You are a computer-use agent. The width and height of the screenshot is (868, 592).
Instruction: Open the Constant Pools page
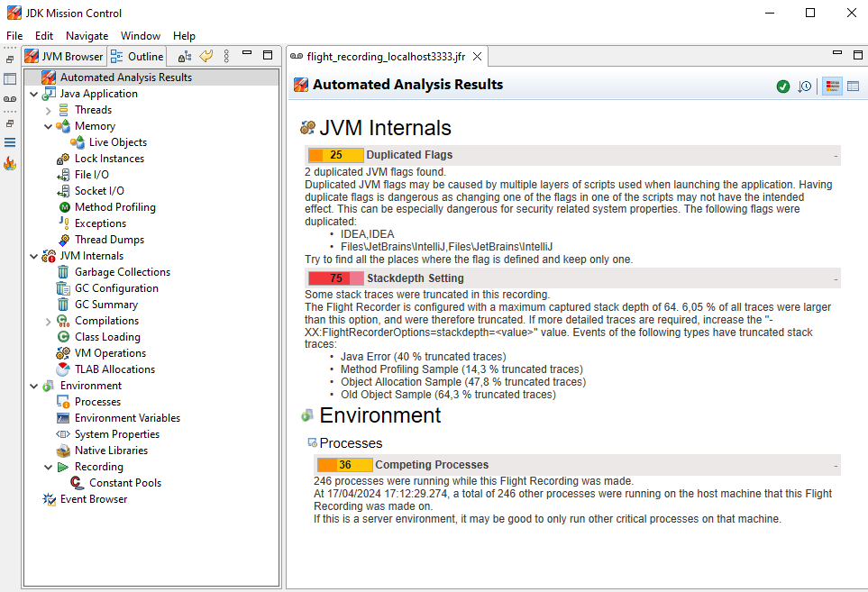click(x=125, y=483)
